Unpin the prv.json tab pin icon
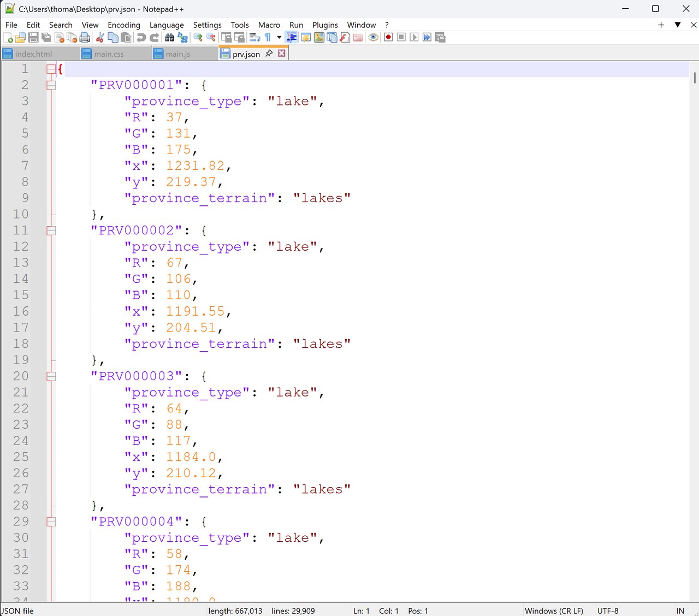Screen dimensions: 699x616 [268, 53]
